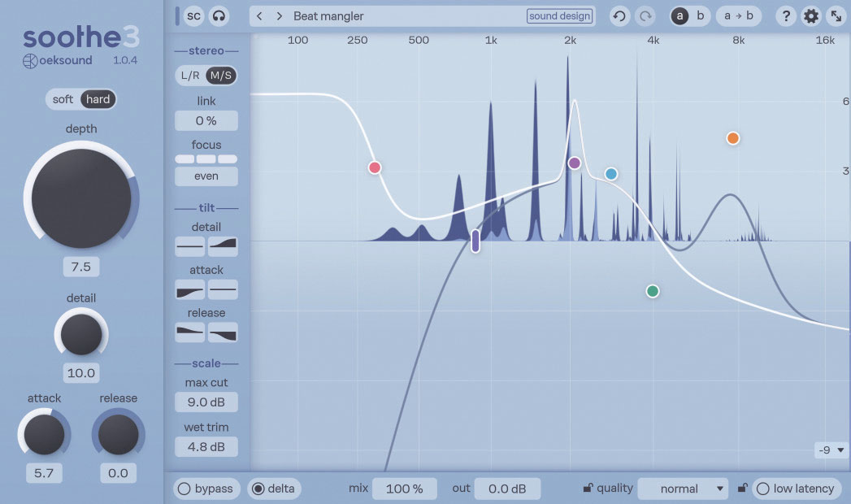This screenshot has width=851, height=504.
Task: Click the link 0 % field
Action: pos(206,121)
